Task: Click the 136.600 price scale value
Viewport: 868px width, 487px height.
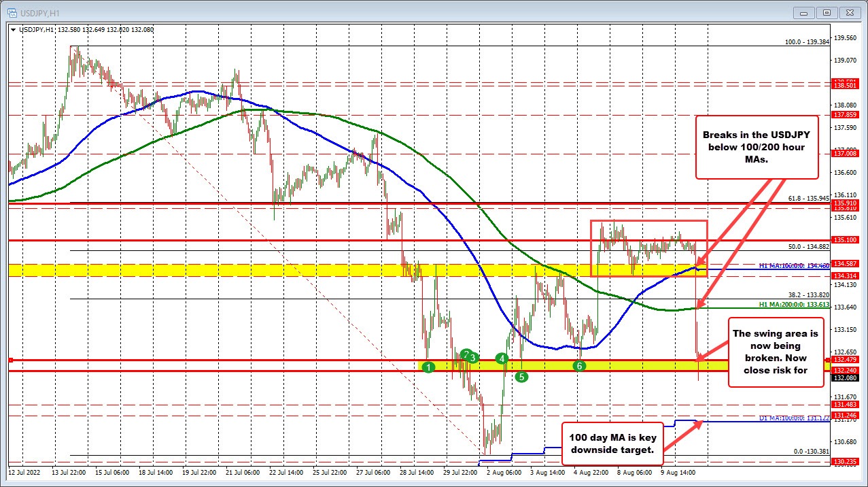Action: 844,173
